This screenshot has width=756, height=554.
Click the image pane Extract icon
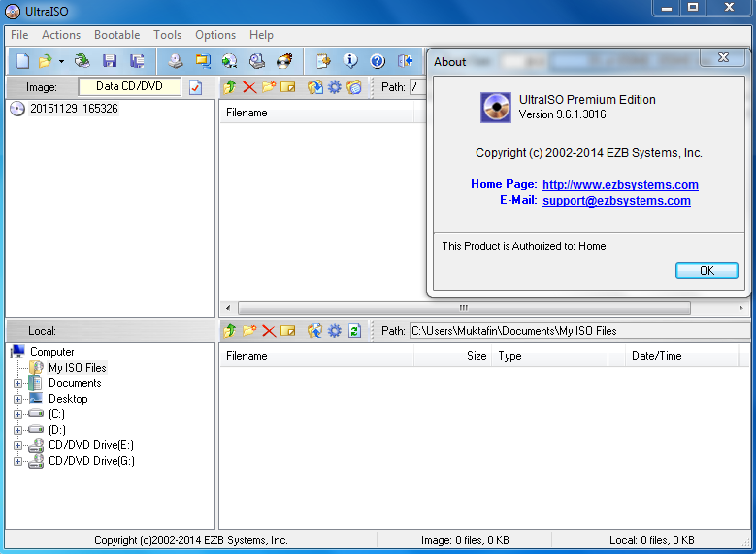coord(315,87)
